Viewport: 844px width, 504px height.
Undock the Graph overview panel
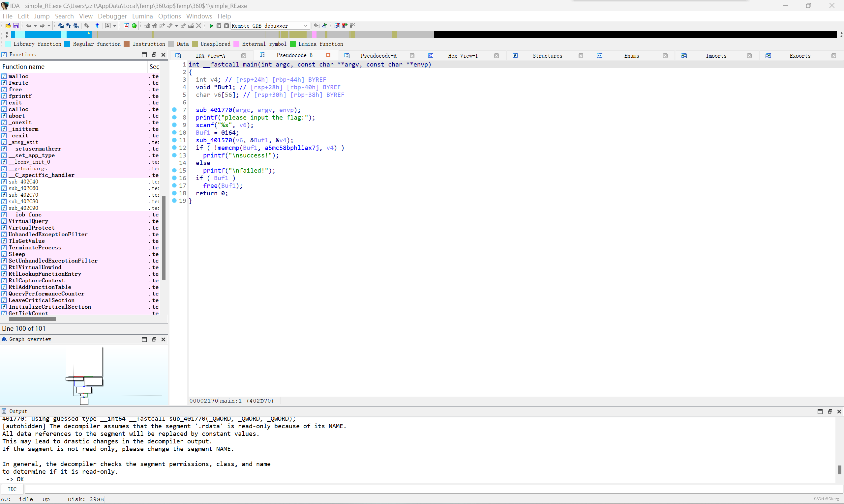(x=154, y=339)
